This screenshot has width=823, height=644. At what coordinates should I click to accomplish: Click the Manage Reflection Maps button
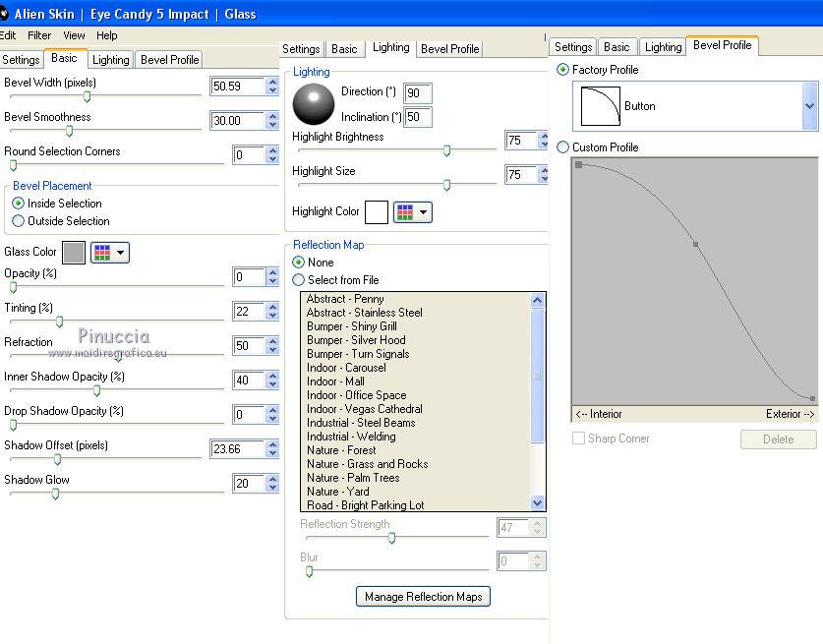click(x=423, y=597)
